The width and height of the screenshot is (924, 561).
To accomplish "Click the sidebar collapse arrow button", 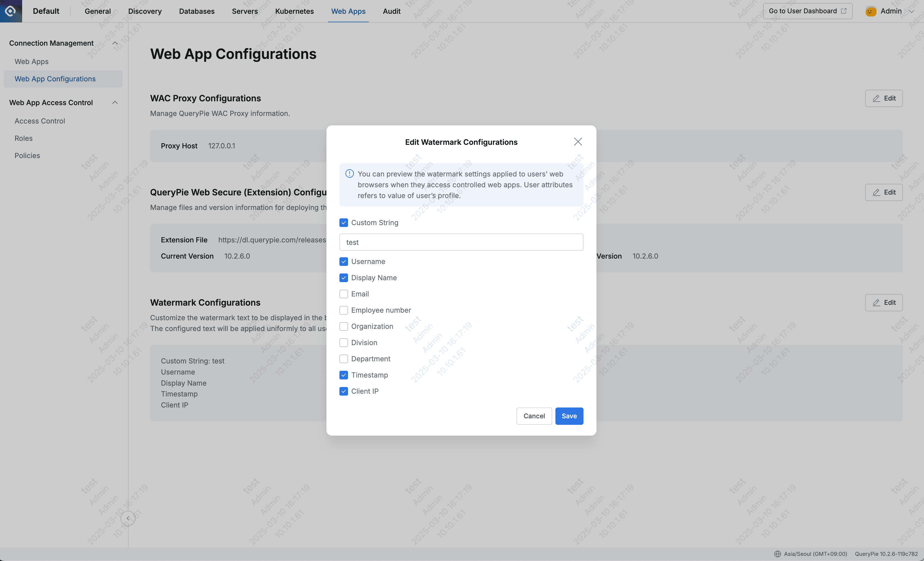I will pyautogui.click(x=128, y=518).
